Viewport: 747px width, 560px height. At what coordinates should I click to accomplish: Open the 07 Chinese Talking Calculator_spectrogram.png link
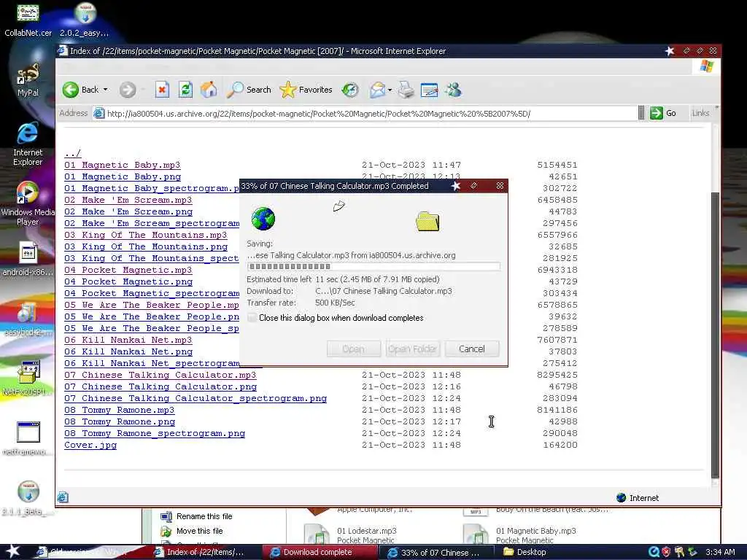(x=196, y=398)
